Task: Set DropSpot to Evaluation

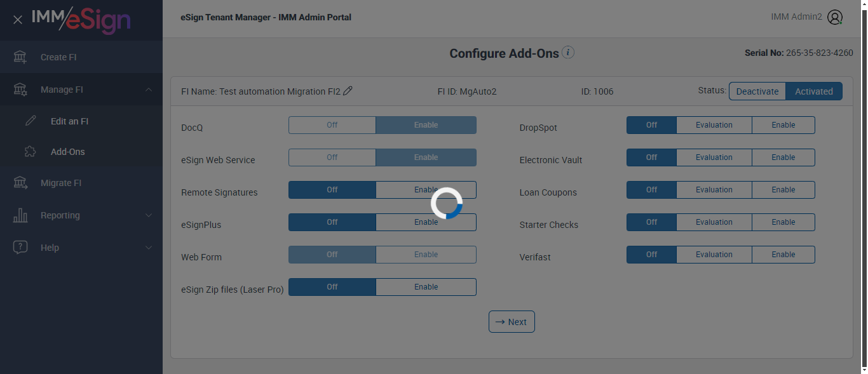Action: (714, 125)
